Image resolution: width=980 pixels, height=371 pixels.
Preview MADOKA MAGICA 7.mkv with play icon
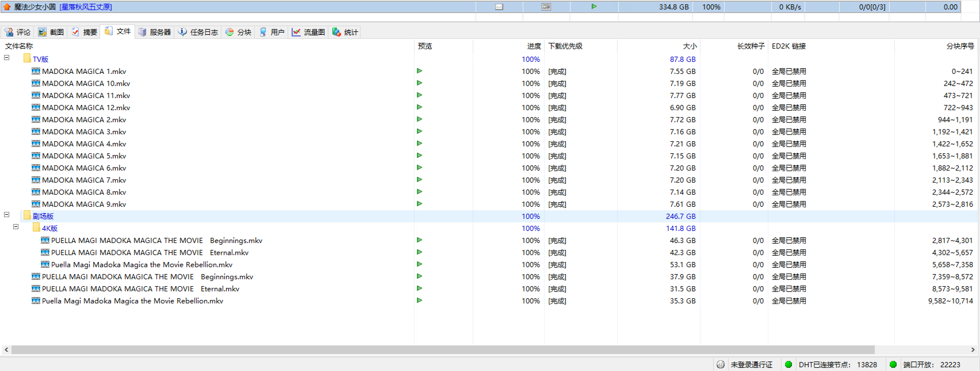point(419,180)
